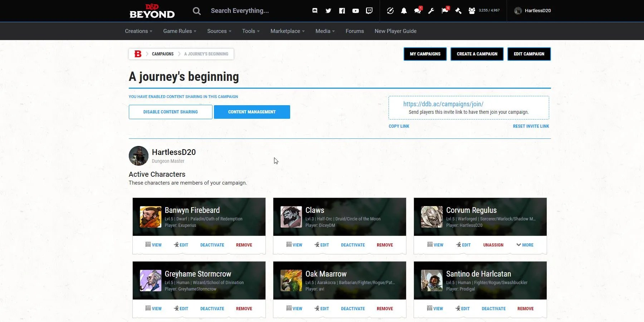
Task: Deactivate Greyhame Stormcrow
Action: pos(212,309)
